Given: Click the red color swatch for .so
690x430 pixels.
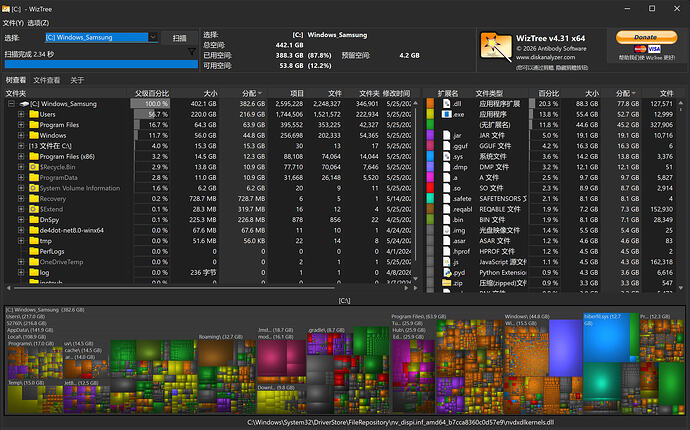Looking at the screenshot, I should point(430,188).
